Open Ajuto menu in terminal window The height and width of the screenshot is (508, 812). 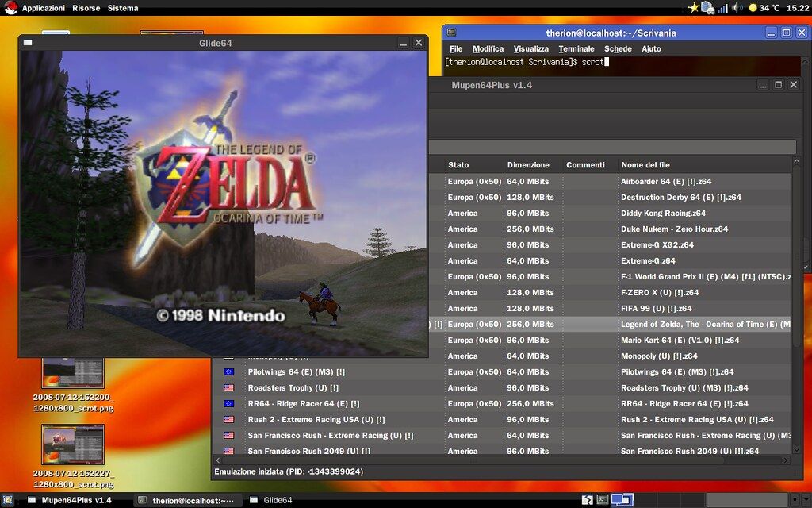pos(651,48)
